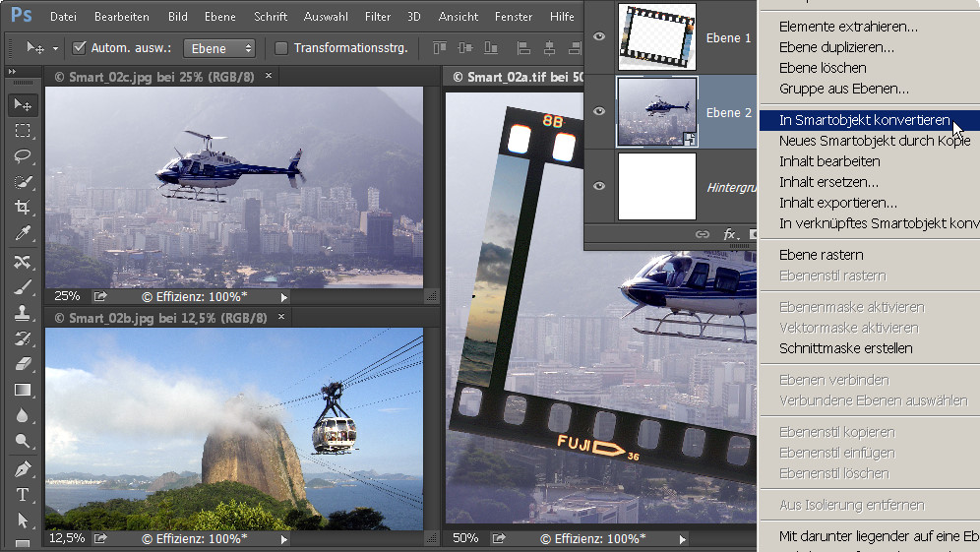
Task: Select the Path Selection tool
Action: coord(23,521)
